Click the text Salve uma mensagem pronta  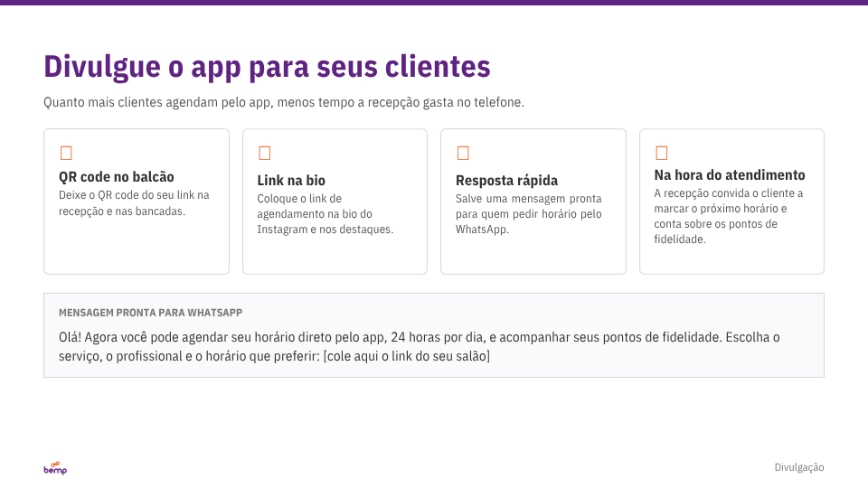(x=529, y=214)
